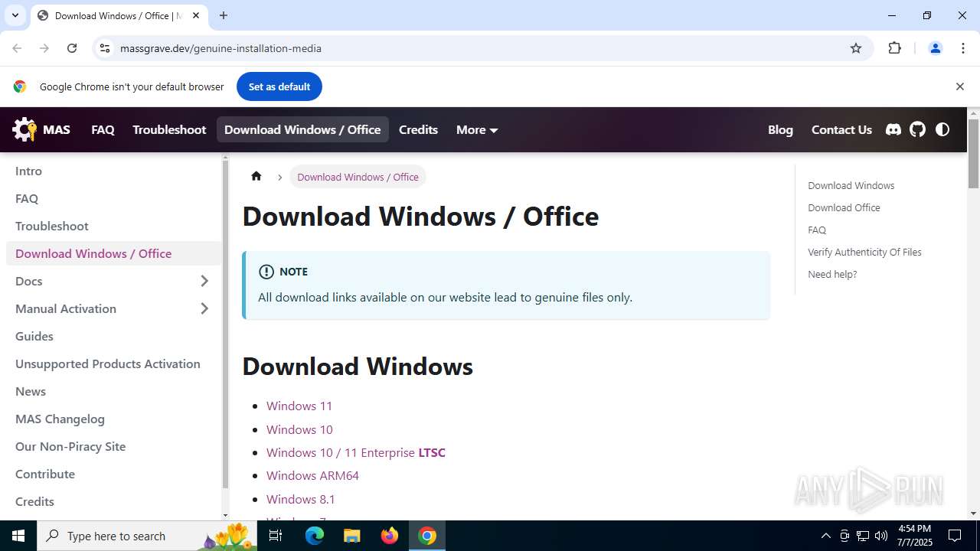
Task: Click the MAS gear logo
Action: click(24, 129)
